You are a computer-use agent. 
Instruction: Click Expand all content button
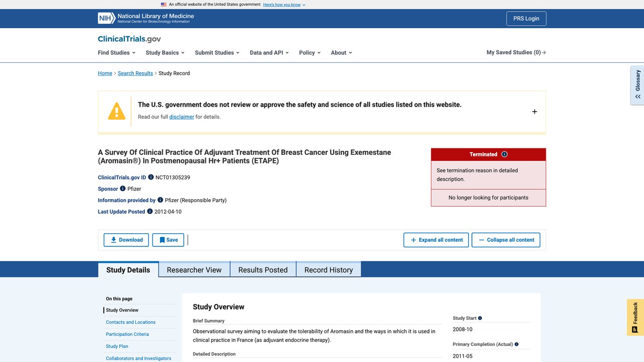(436, 240)
